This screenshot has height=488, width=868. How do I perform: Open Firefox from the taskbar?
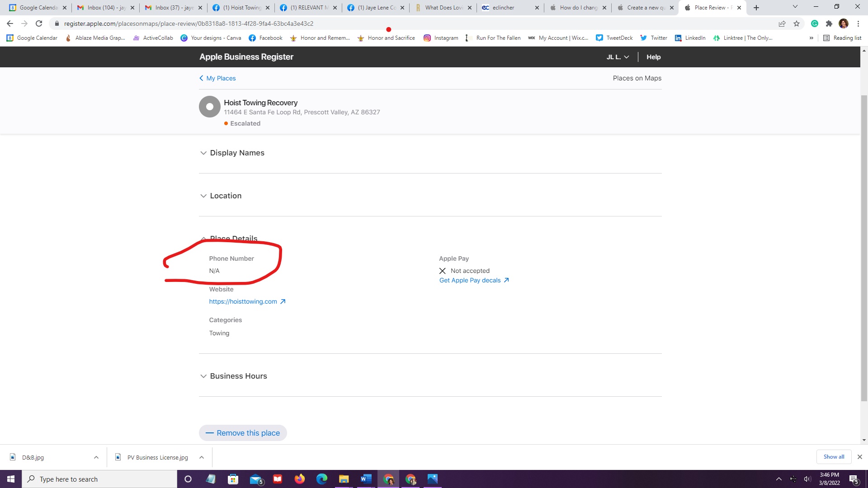coord(299,479)
